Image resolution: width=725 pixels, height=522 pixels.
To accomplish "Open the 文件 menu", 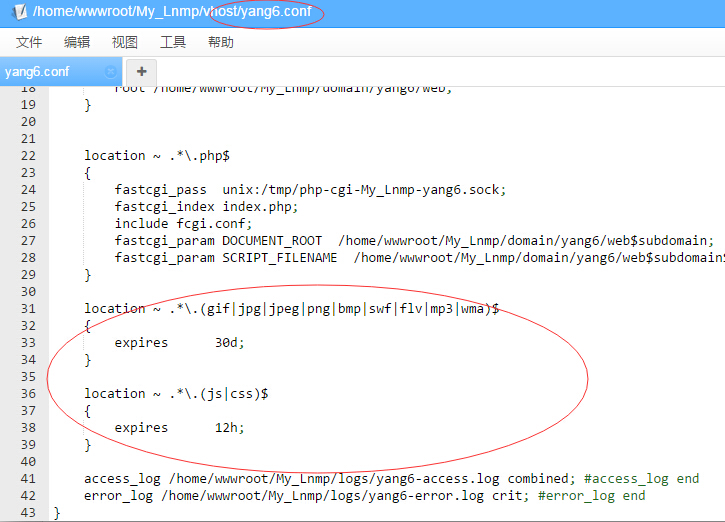I will pos(29,42).
